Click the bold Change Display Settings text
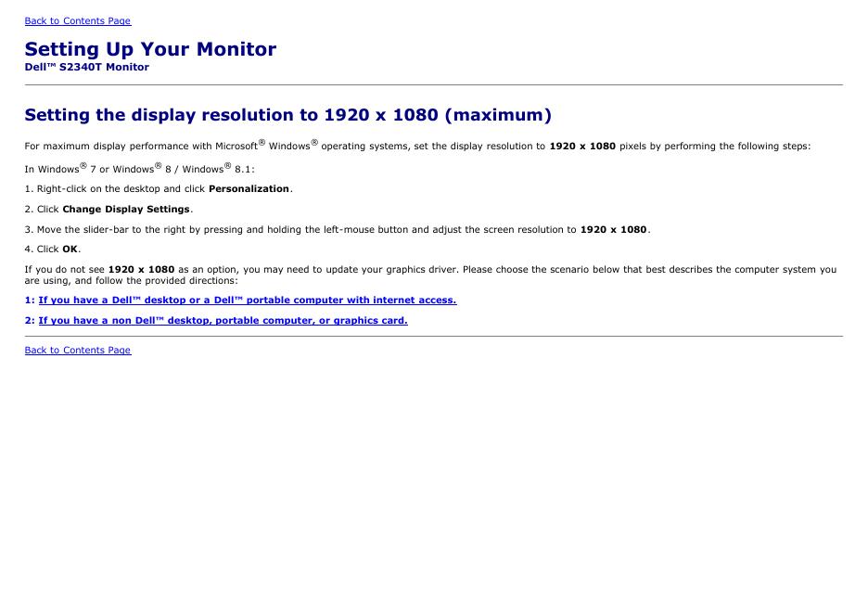The image size is (868, 614). [126, 210]
